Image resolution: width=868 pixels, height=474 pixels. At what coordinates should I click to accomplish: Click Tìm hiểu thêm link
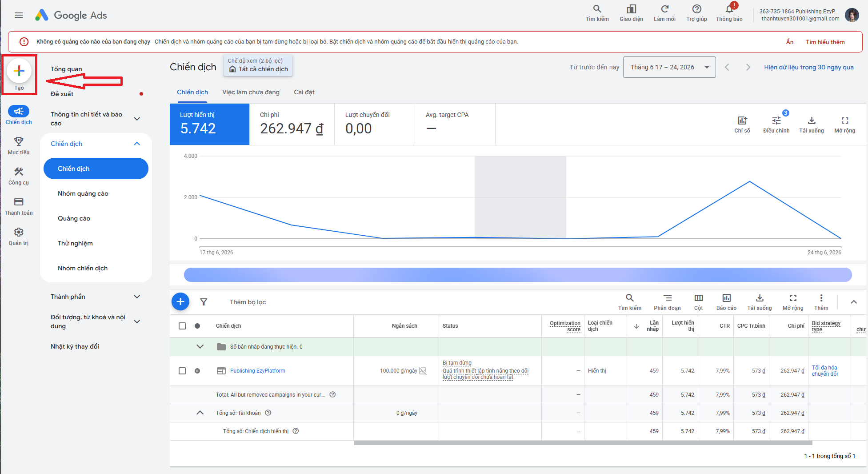click(x=825, y=42)
